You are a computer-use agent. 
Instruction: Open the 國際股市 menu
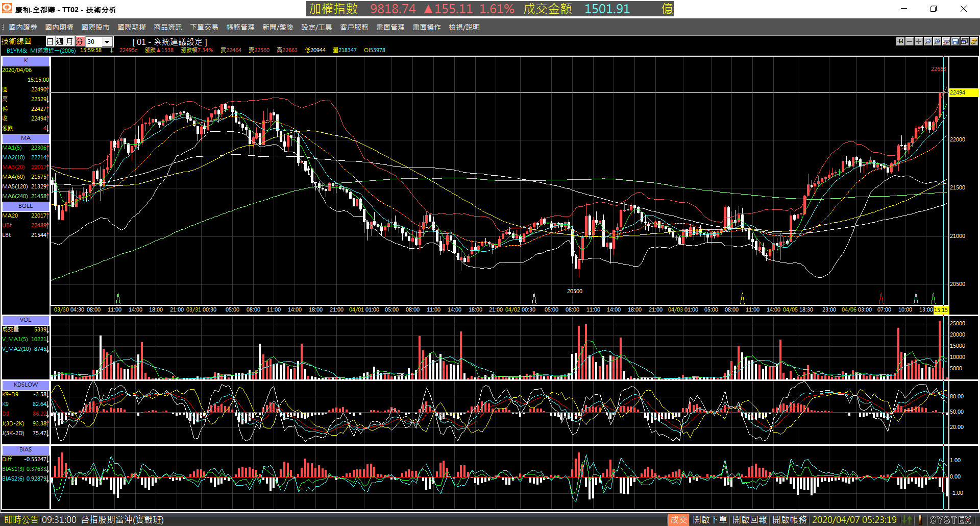pyautogui.click(x=95, y=27)
